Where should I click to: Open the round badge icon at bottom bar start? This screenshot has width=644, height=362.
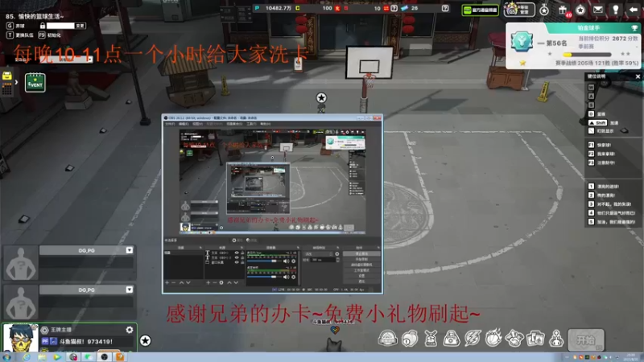pyautogui.click(x=388, y=339)
